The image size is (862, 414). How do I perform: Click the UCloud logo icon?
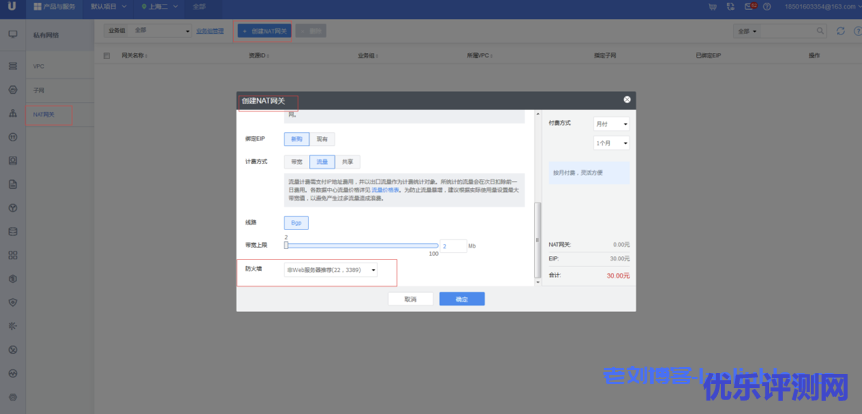(11, 7)
